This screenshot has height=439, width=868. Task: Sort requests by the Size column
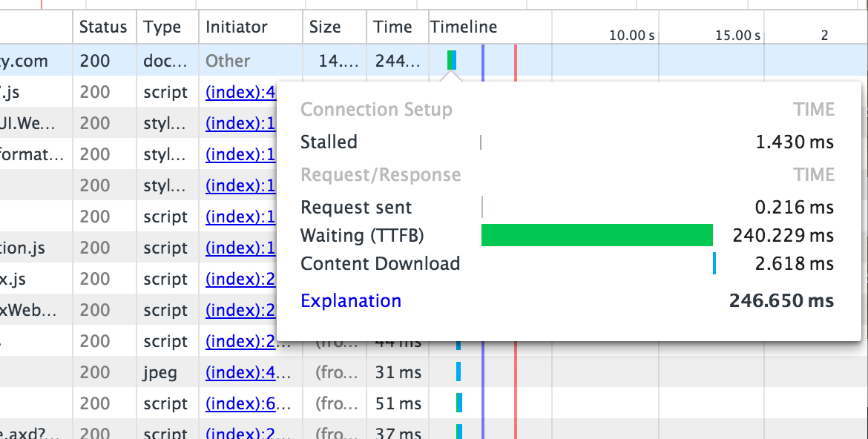point(325,27)
